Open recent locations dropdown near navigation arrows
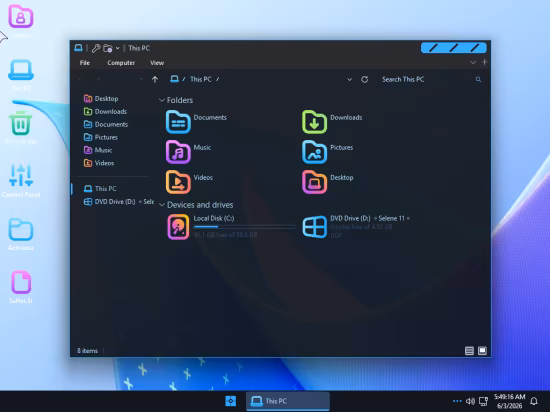Viewport: 550px width, 412px height. (141, 79)
